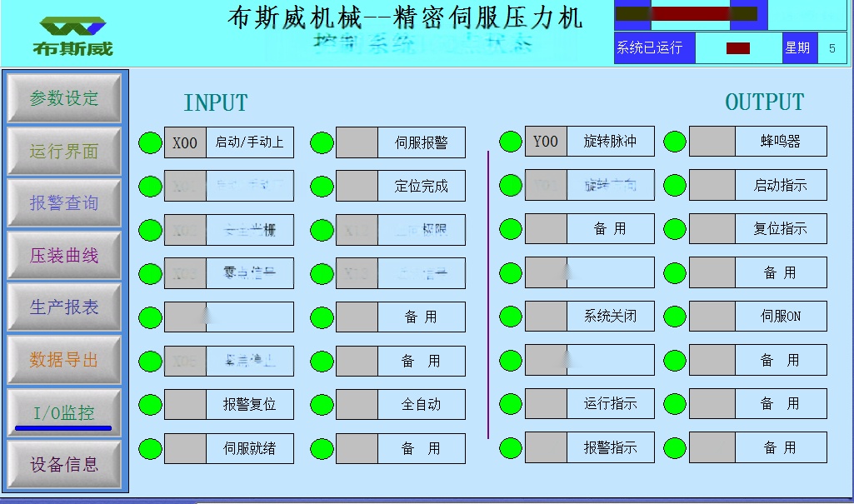The height and width of the screenshot is (504, 854).
Task: Show the 压装曲线 chart page
Action: point(63,255)
